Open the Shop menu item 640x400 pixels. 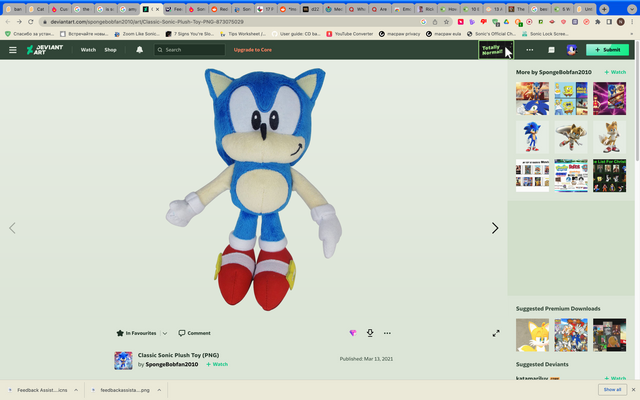pyautogui.click(x=110, y=49)
